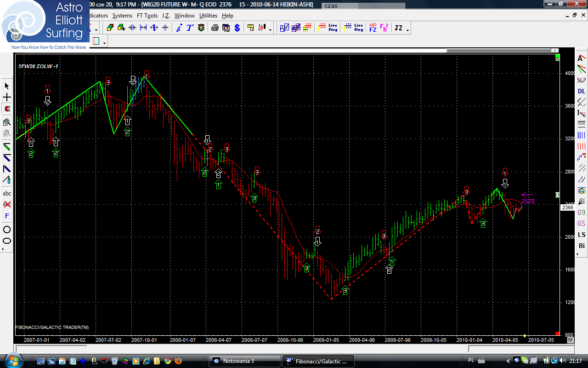This screenshot has height=368, width=588.
Task: Open the Utilities menu
Action: point(208,16)
